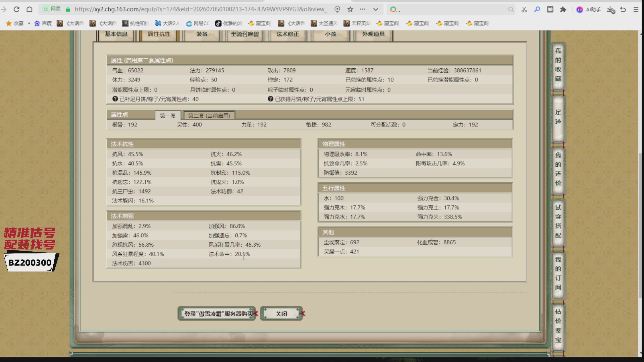Viewport: 644px width, 362px height.
Task: Click the 登录"傲雪凌霜"服务器购买 button
Action: (x=217, y=314)
